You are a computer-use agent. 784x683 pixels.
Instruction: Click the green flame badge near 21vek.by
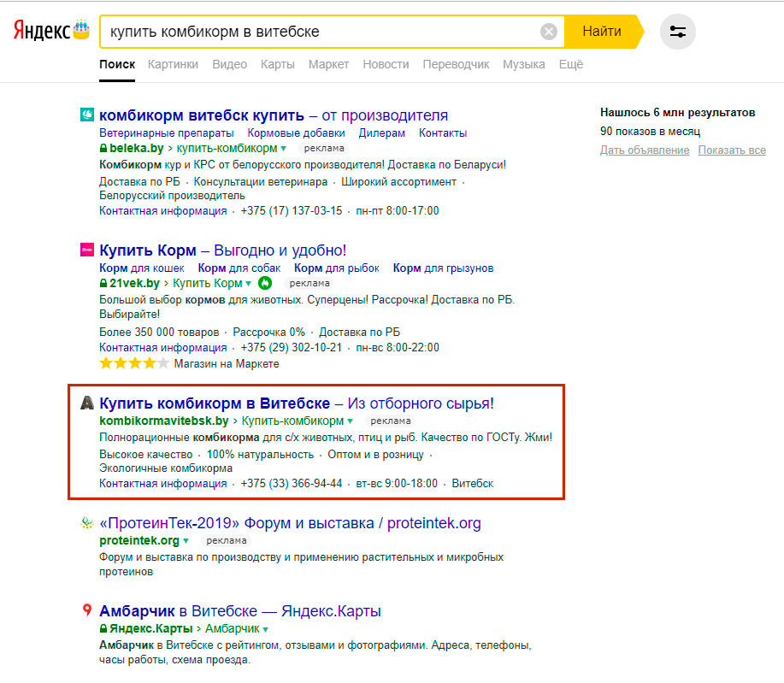click(264, 283)
